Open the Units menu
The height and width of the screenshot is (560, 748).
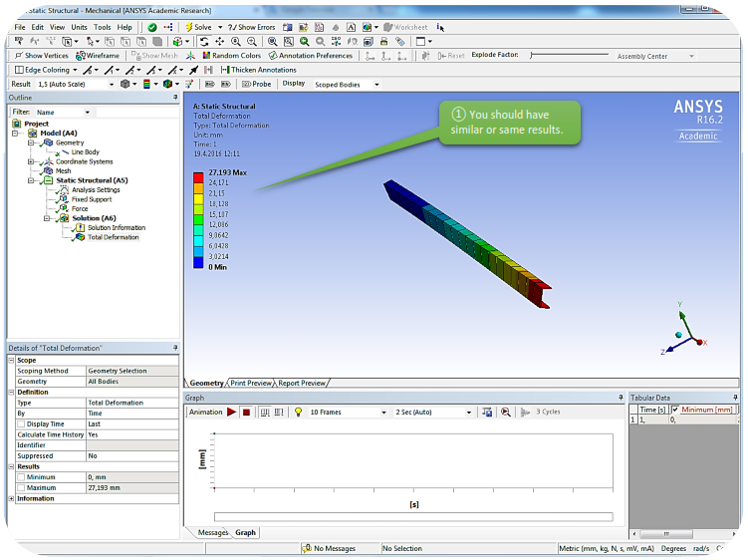[x=79, y=27]
